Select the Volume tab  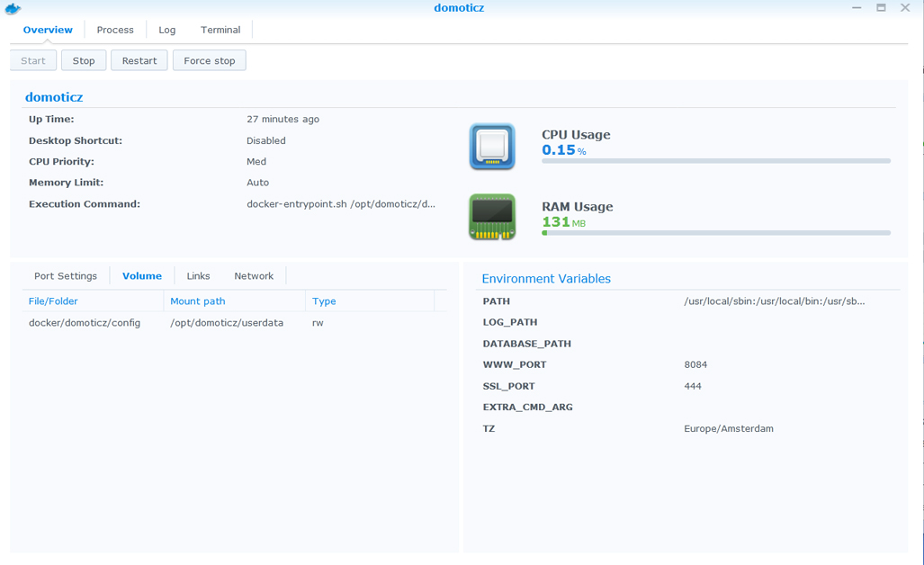142,275
